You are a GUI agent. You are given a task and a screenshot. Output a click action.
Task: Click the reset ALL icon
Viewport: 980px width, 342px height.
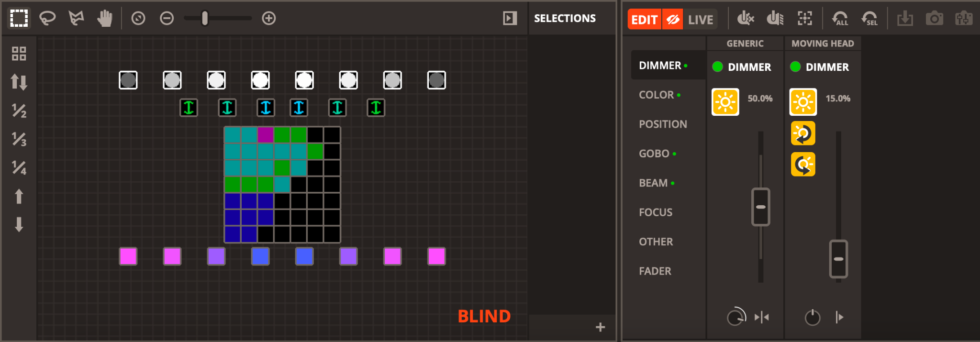click(840, 19)
